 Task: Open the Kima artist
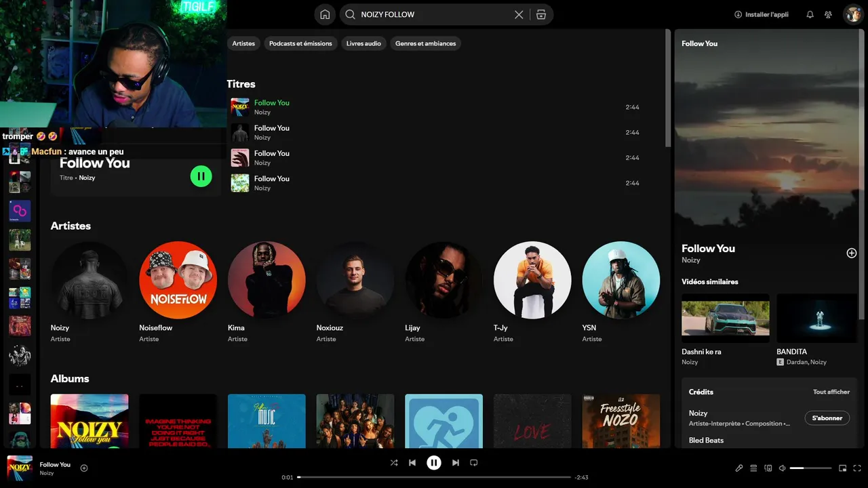267,280
